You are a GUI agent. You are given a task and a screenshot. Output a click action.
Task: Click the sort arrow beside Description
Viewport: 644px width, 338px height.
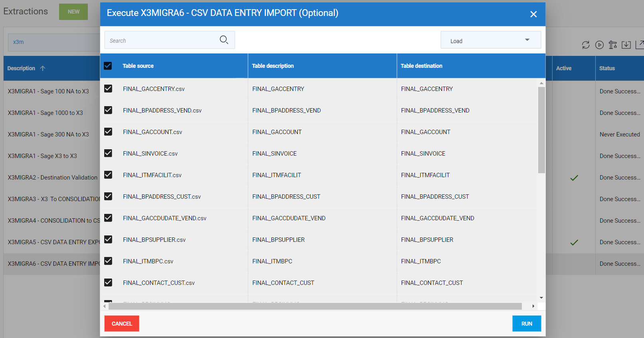pyautogui.click(x=43, y=68)
